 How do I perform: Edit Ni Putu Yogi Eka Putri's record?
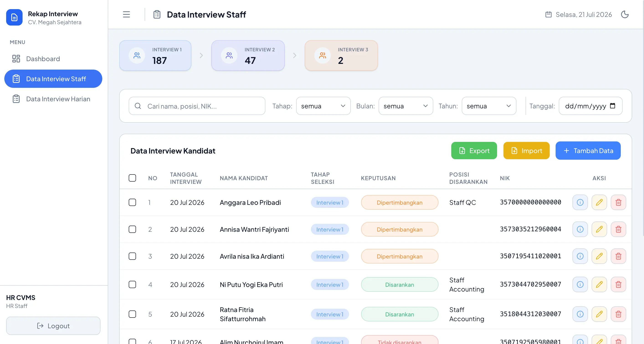click(599, 284)
